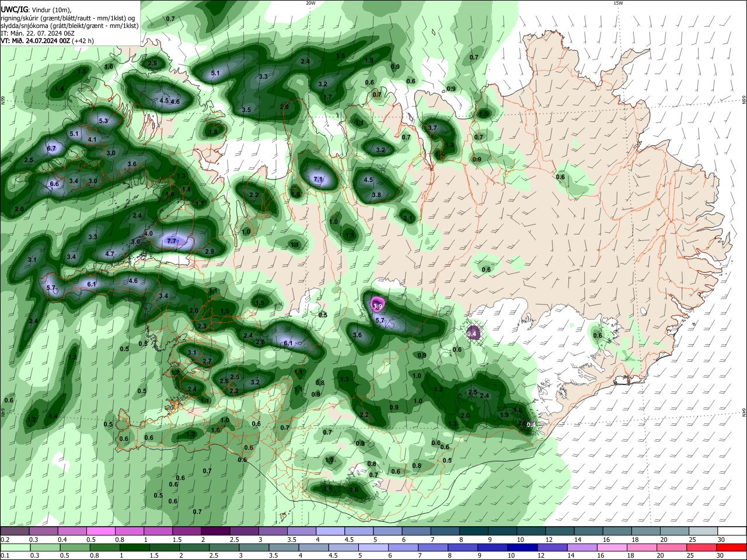The width and height of the screenshot is (747, 560).
Task: Click the dark plum 2 swatch in top legend
Action: (215, 531)
